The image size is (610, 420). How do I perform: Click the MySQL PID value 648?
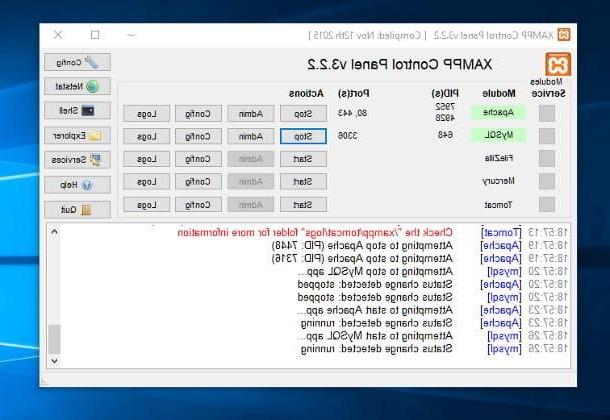(x=445, y=135)
